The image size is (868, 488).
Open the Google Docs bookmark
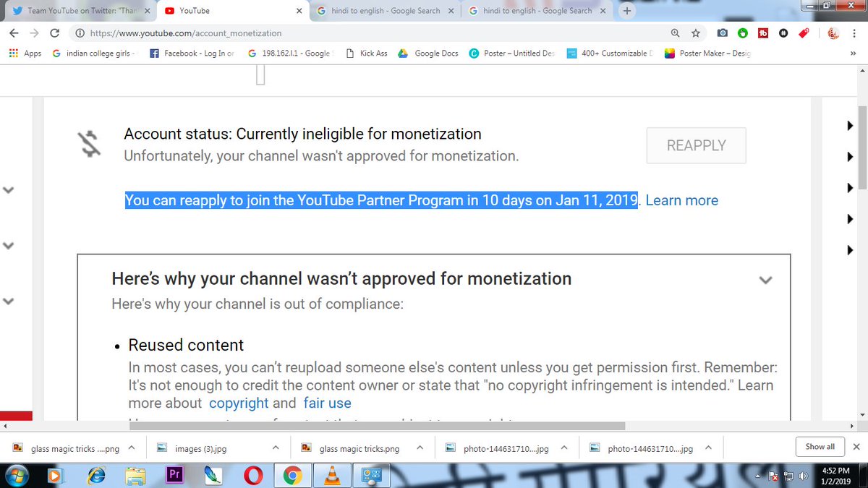click(427, 53)
